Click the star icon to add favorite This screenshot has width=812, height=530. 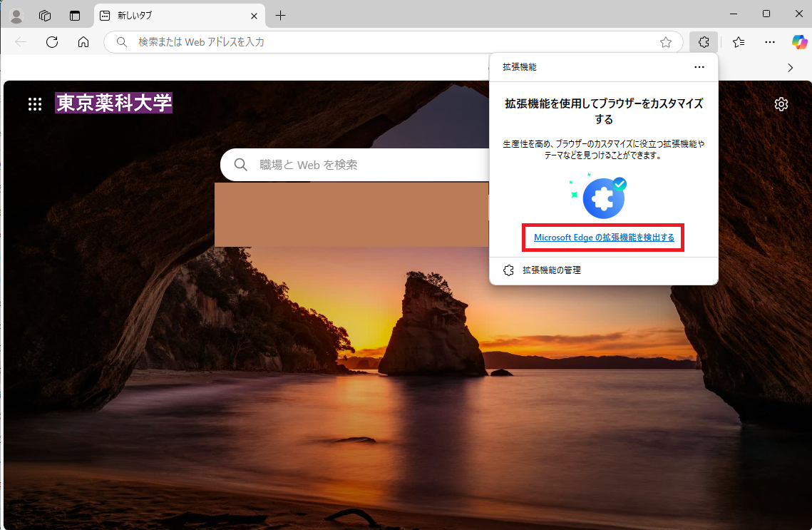(x=666, y=42)
